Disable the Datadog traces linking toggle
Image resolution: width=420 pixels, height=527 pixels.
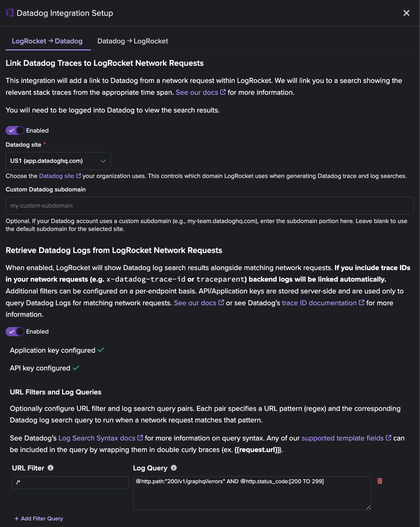point(15,131)
